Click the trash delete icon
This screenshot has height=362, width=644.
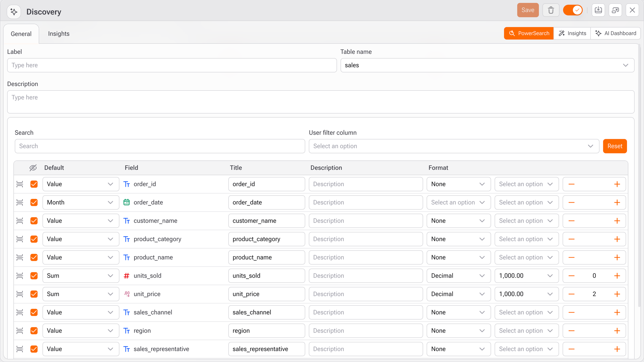coord(551,10)
